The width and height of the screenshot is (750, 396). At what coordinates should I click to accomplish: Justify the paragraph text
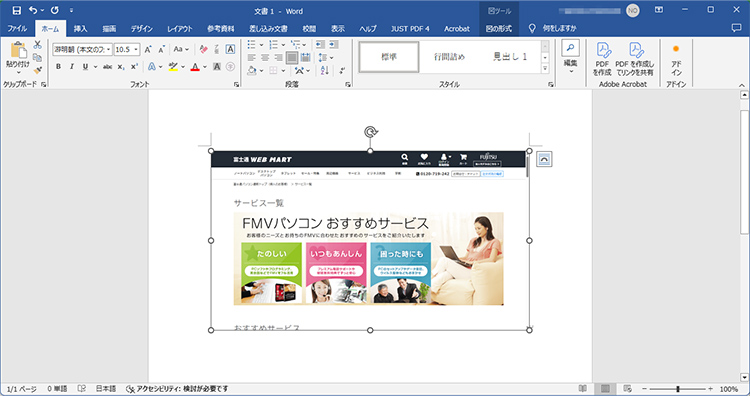point(291,58)
